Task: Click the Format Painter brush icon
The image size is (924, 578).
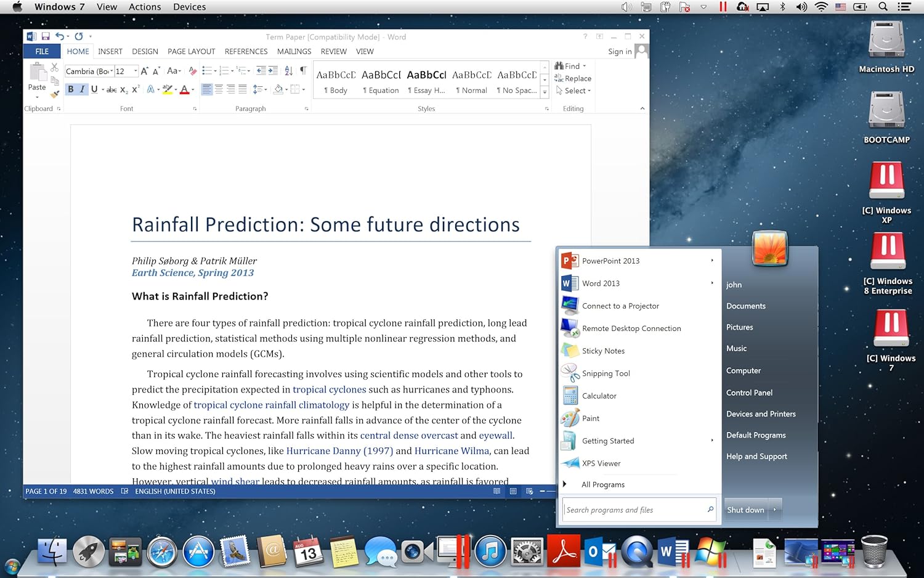Action: click(x=55, y=94)
